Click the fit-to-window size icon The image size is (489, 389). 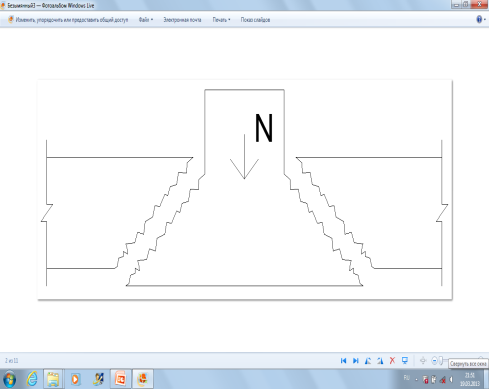[423, 361]
